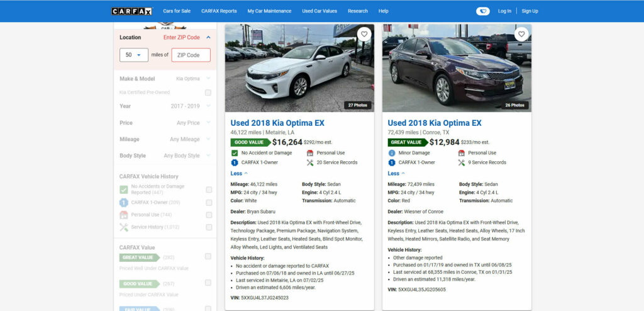The height and width of the screenshot is (311, 644).
Task: Check Great Value filter box
Action: (208, 256)
